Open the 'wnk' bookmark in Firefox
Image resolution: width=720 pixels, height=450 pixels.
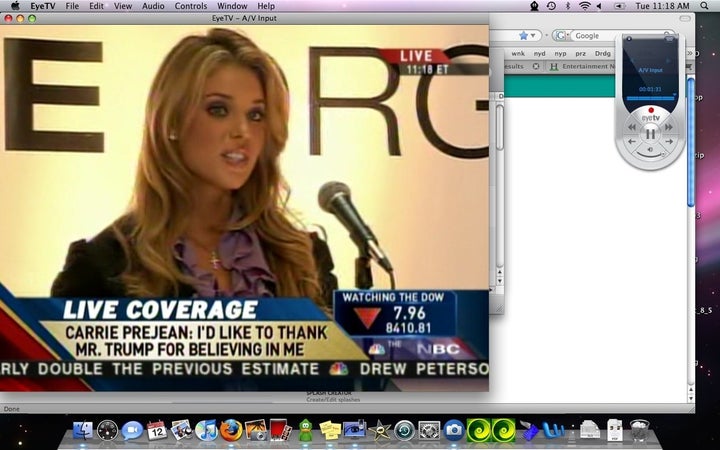point(518,53)
